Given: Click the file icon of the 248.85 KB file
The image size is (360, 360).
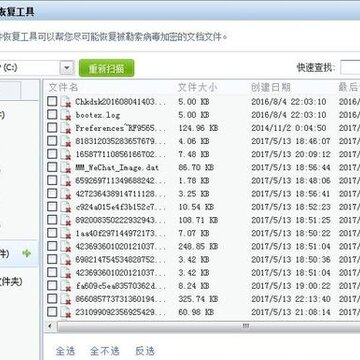Looking at the screenshot, I should coord(66,246).
